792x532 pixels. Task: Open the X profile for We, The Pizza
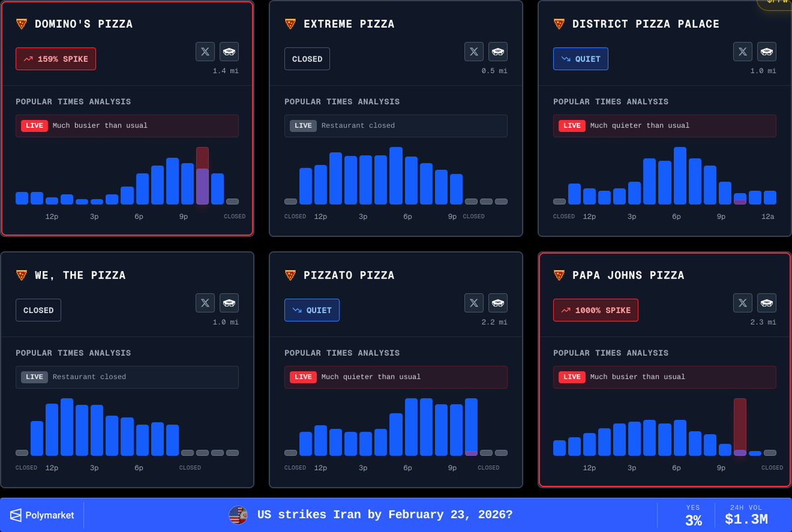click(205, 303)
